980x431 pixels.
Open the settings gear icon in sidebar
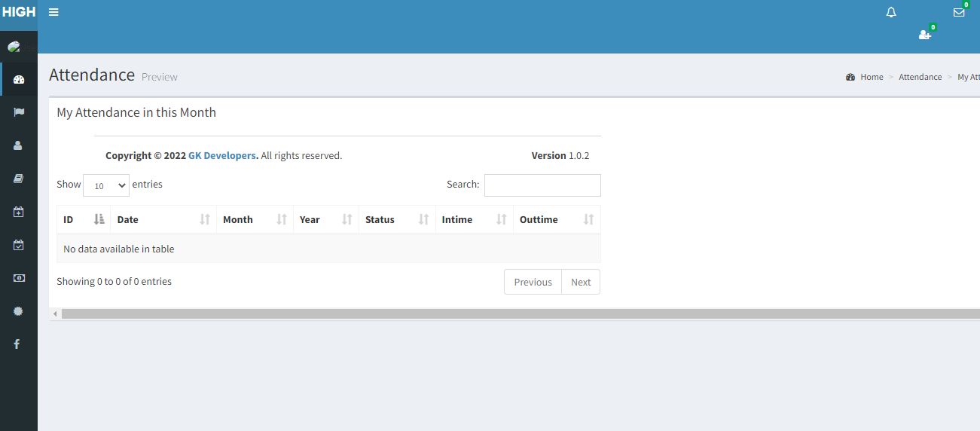point(19,310)
